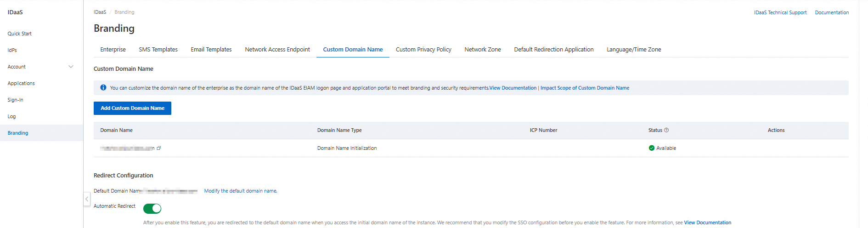This screenshot has width=868, height=228.
Task: Click the Modify the default domain name link
Action: coord(241,191)
